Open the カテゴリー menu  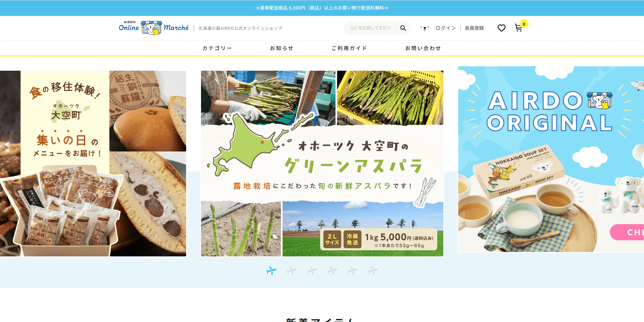(217, 48)
